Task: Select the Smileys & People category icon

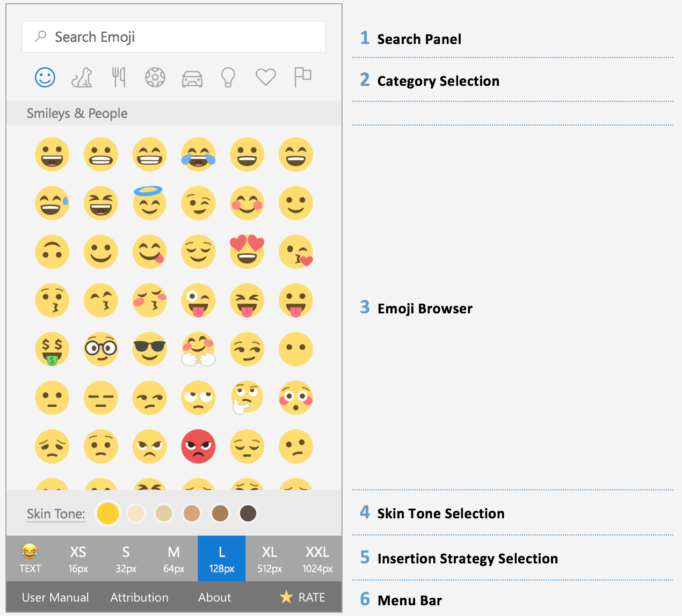Action: tap(45, 77)
